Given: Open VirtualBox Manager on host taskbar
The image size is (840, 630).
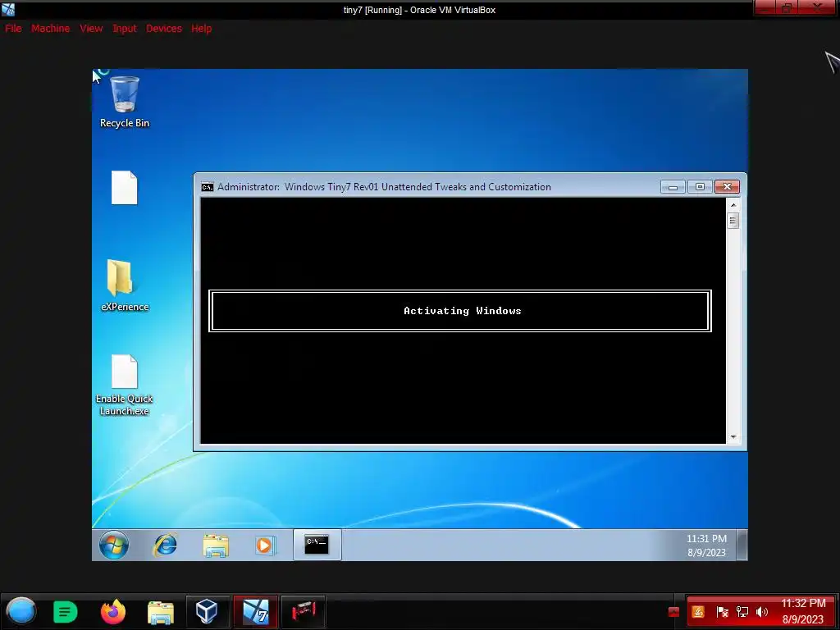Looking at the screenshot, I should click(208, 611).
